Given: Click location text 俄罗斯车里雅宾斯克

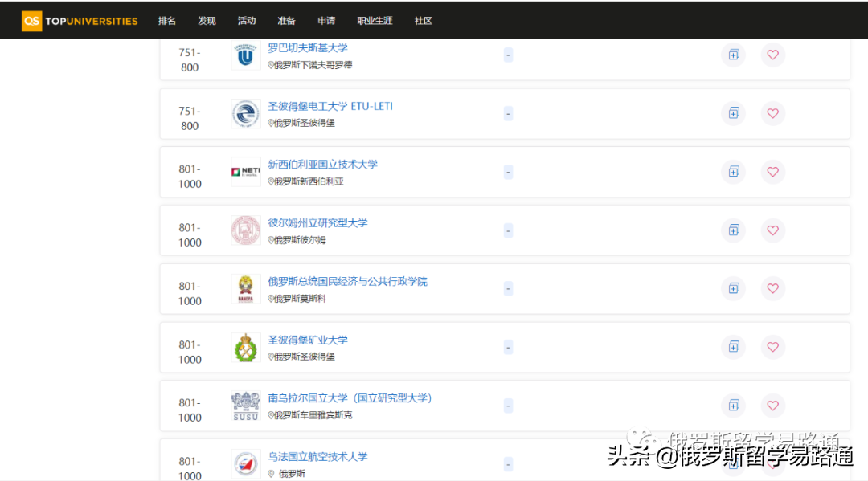Looking at the screenshot, I should [x=313, y=415].
